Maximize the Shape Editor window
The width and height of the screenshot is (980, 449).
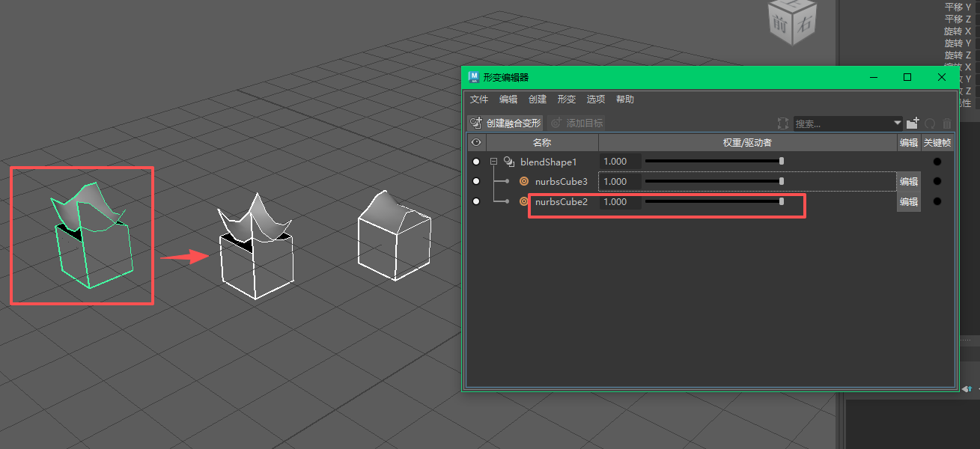point(907,77)
